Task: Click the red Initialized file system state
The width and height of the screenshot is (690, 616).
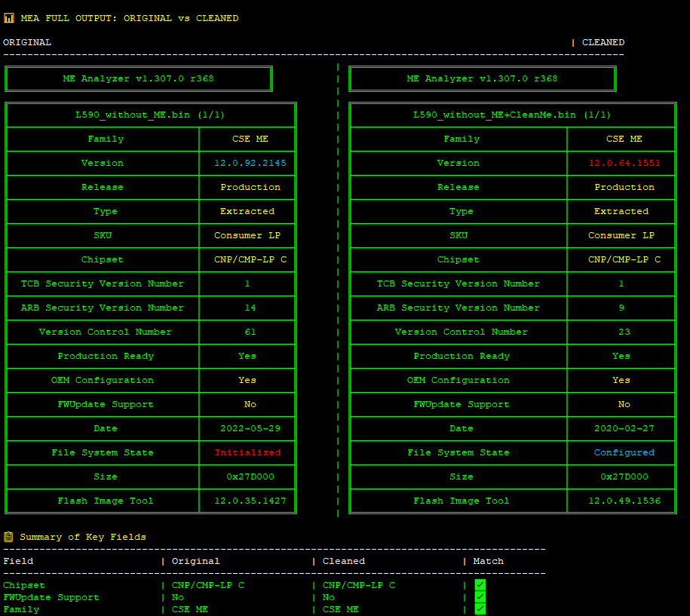Action: point(247,452)
